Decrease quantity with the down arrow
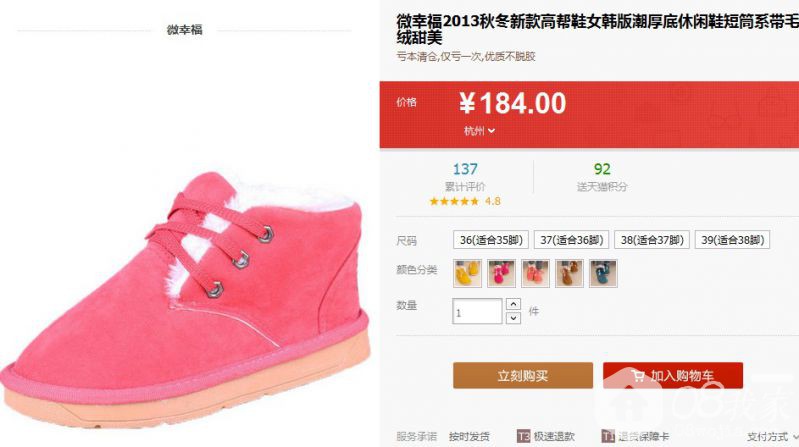This screenshot has width=799, height=447. (x=513, y=318)
